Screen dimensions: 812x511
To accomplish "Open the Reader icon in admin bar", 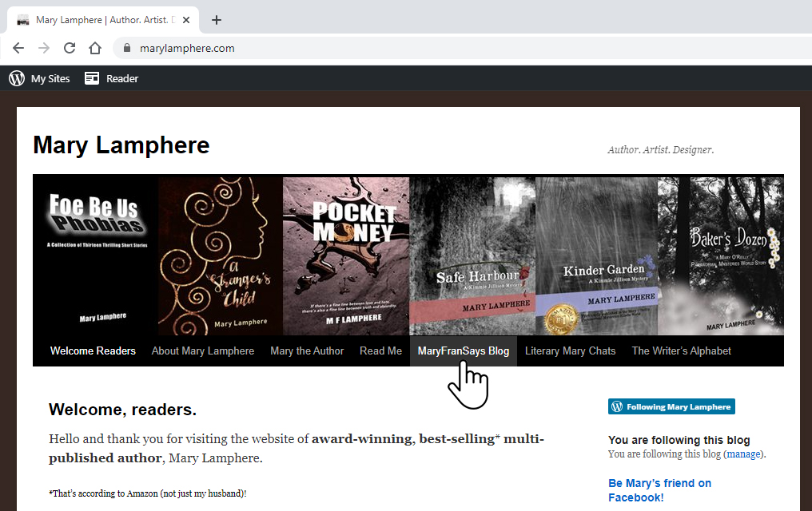I will pos(92,78).
